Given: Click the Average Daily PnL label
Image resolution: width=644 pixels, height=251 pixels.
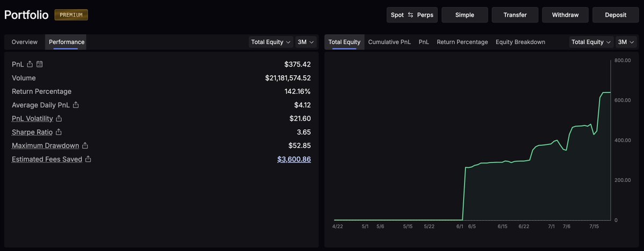Looking at the screenshot, I should pyautogui.click(x=41, y=105).
